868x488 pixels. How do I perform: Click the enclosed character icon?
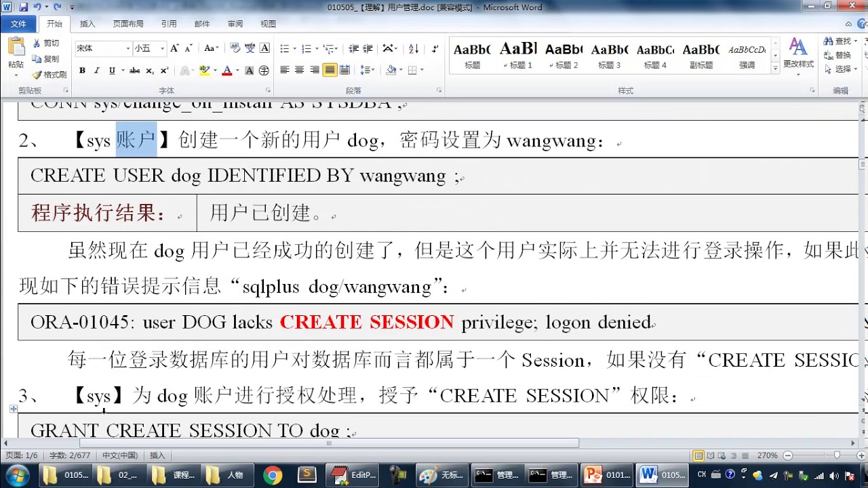[x=264, y=70]
